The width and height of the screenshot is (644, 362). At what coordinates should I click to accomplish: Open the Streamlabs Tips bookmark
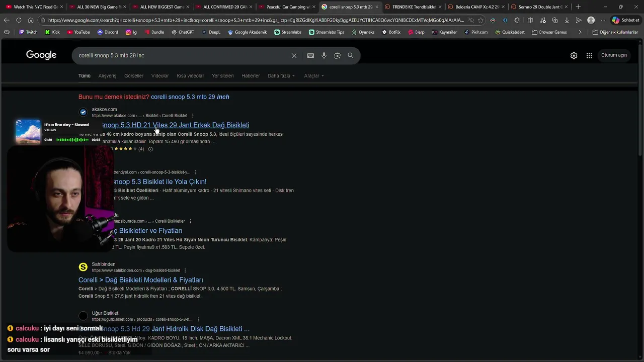point(327,32)
